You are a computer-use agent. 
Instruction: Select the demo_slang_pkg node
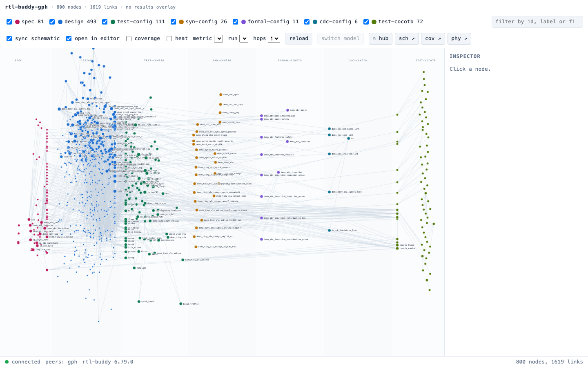[220, 112]
